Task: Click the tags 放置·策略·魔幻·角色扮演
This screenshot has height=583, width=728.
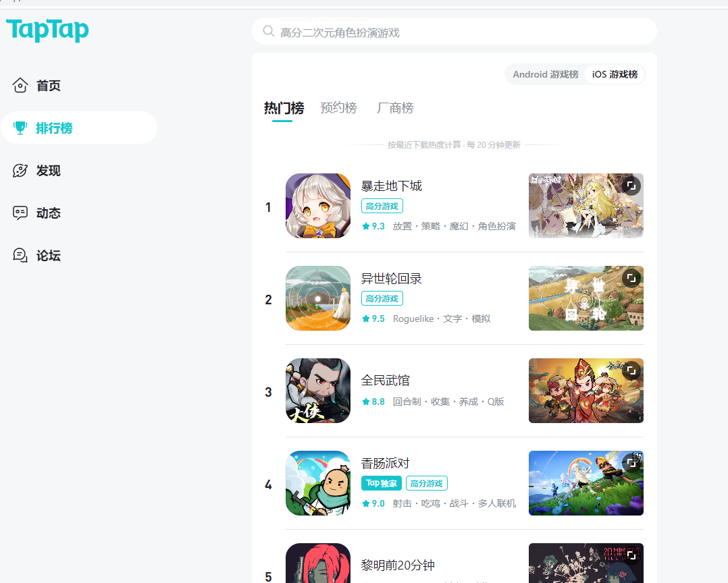Action: pos(454,226)
